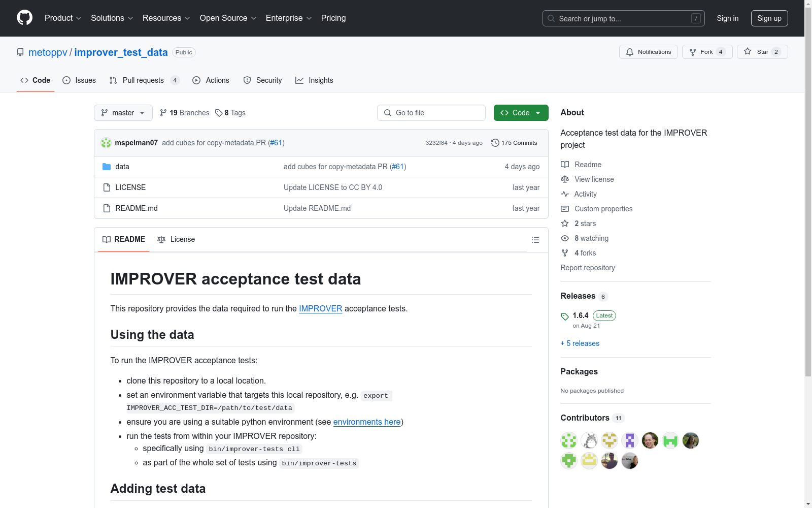Click the scales icon next to View license
812x508 pixels.
click(x=565, y=179)
